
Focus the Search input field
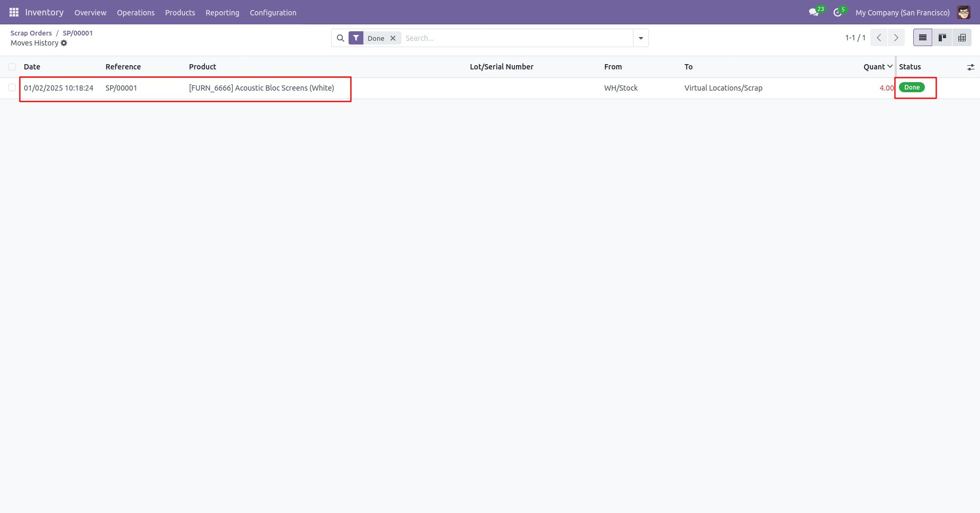click(x=516, y=38)
